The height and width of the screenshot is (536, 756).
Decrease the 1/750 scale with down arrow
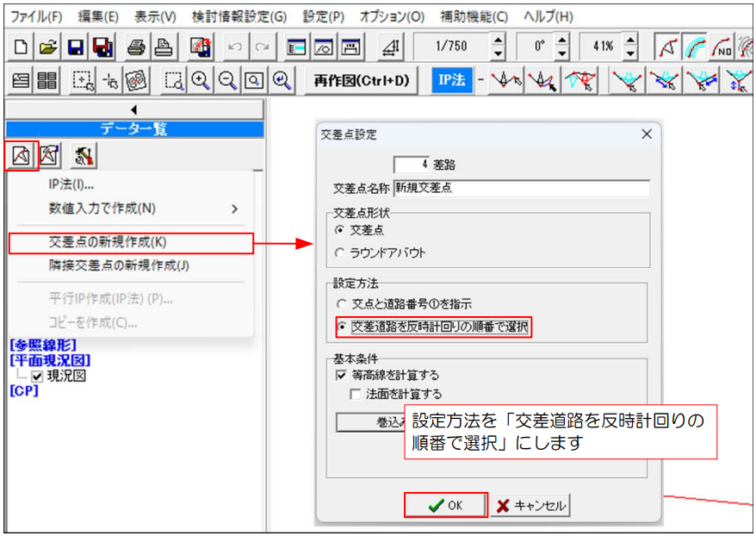pos(499,53)
